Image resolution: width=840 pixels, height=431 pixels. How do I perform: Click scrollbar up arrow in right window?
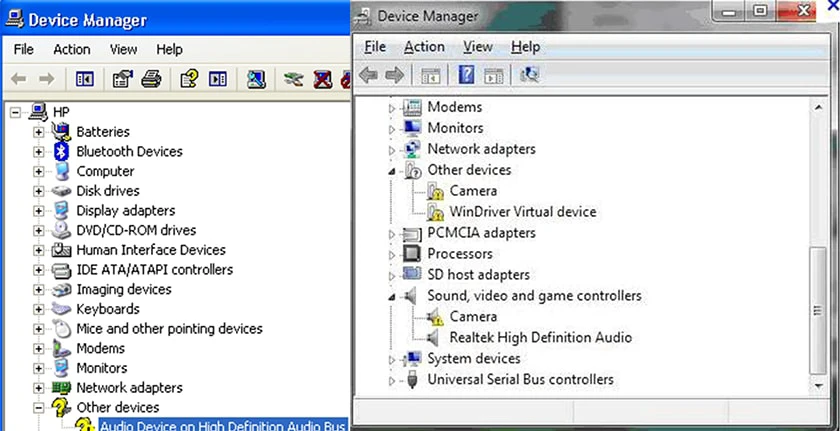[818, 107]
